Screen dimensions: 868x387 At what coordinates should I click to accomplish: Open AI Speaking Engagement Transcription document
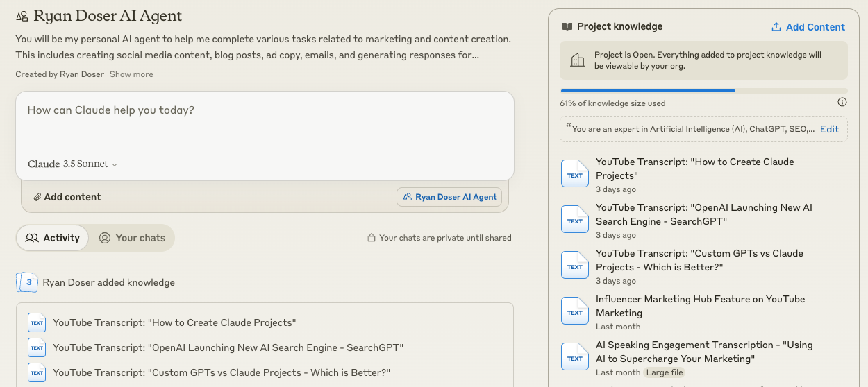pyautogui.click(x=704, y=352)
